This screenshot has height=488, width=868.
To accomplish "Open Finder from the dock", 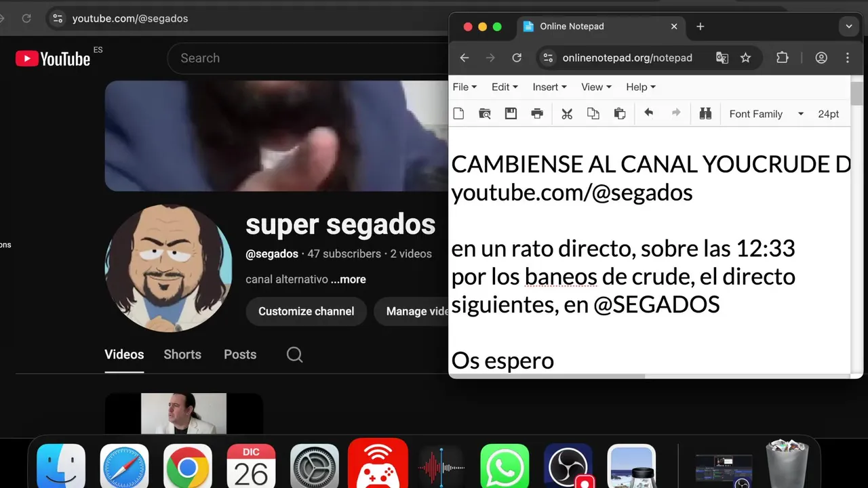I will point(61,468).
